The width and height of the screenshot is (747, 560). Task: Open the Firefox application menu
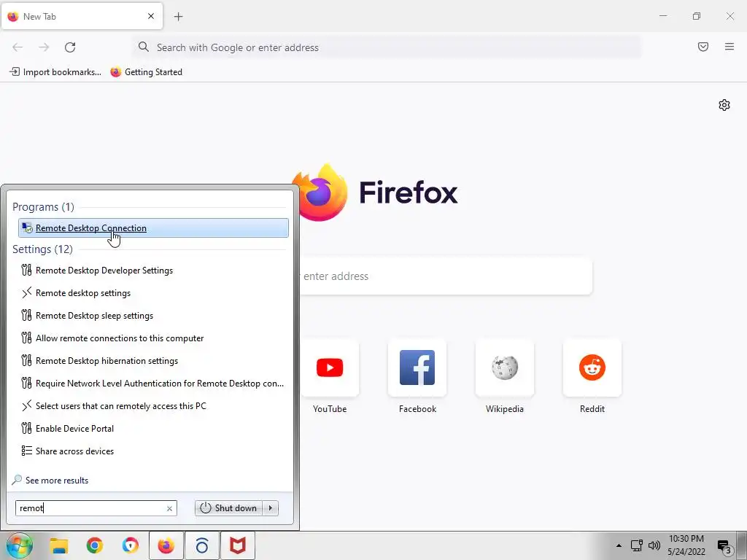pos(729,47)
